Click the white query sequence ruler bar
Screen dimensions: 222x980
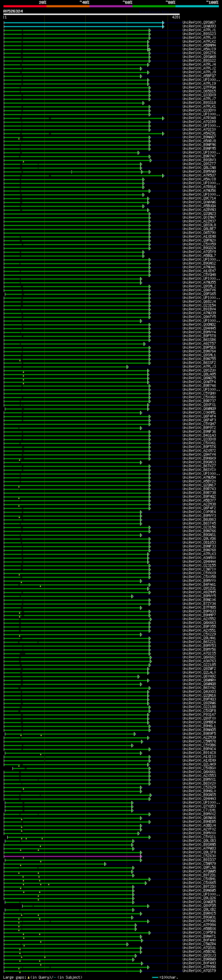pos(92,15)
